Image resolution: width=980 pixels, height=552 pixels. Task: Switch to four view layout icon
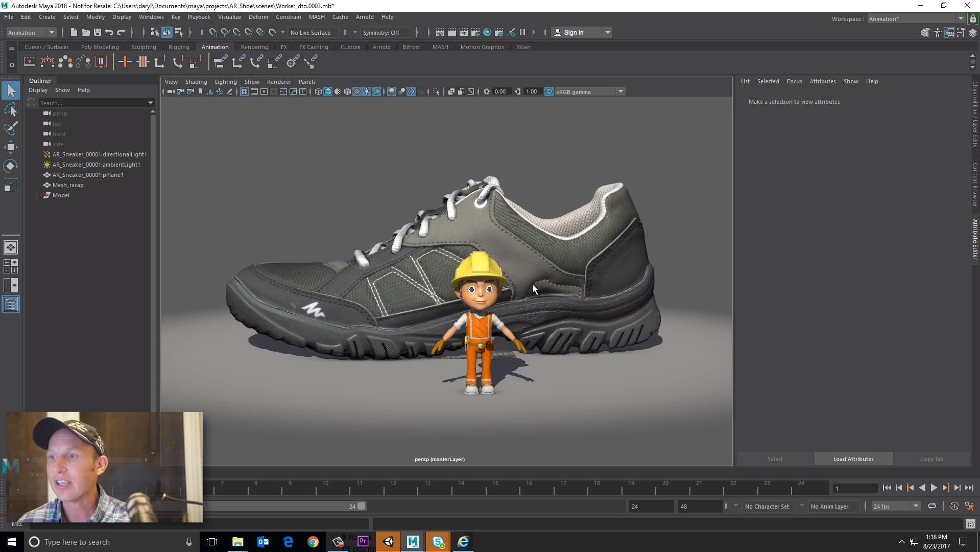pyautogui.click(x=11, y=266)
